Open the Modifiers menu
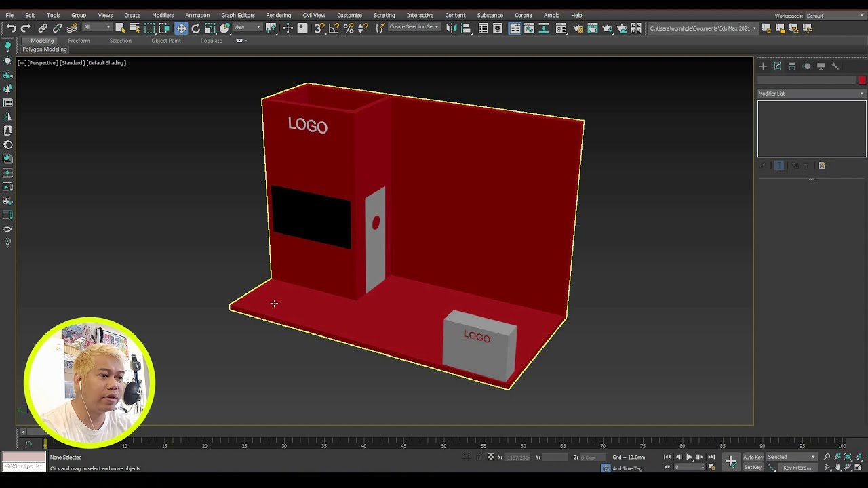This screenshot has width=868, height=488. click(163, 15)
